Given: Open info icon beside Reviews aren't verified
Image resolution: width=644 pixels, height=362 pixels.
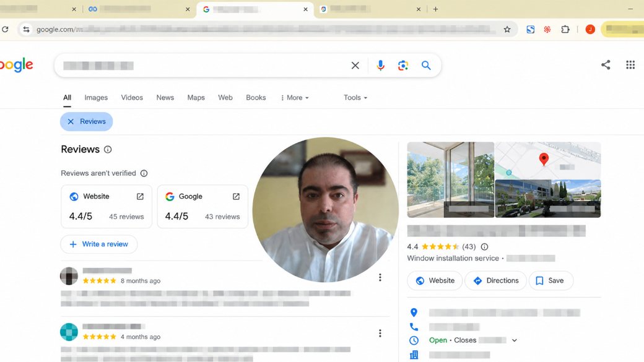Looking at the screenshot, I should tap(144, 173).
